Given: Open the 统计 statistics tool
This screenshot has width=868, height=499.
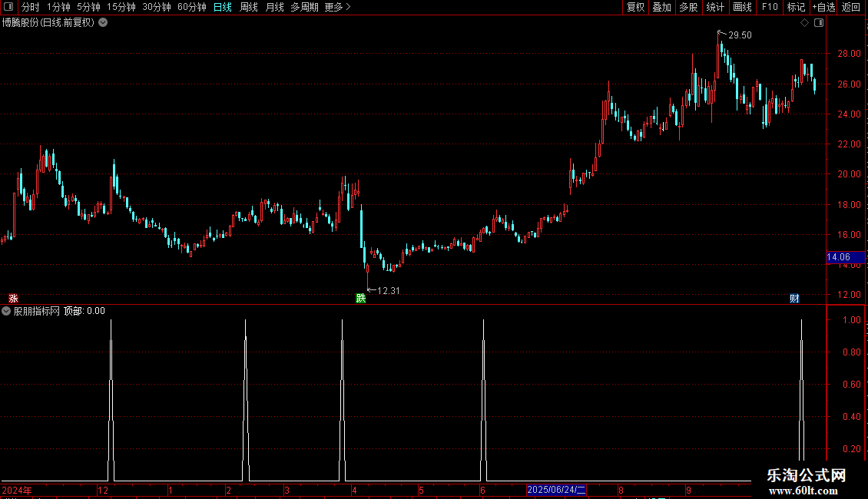Looking at the screenshot, I should [714, 7].
